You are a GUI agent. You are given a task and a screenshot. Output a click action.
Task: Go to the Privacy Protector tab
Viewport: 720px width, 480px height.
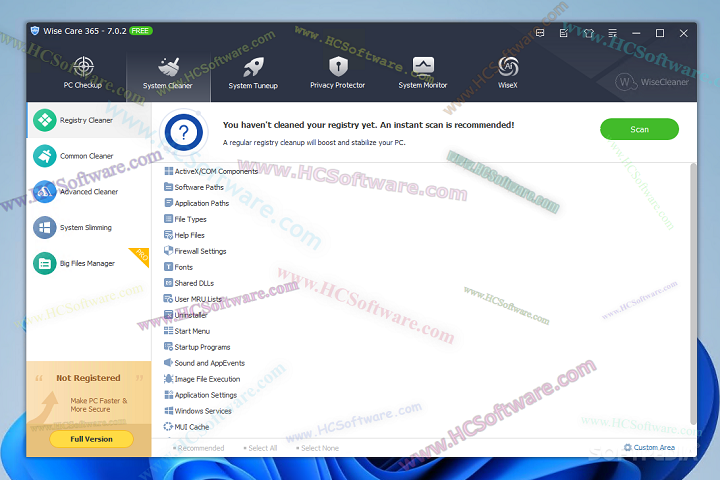click(x=338, y=73)
